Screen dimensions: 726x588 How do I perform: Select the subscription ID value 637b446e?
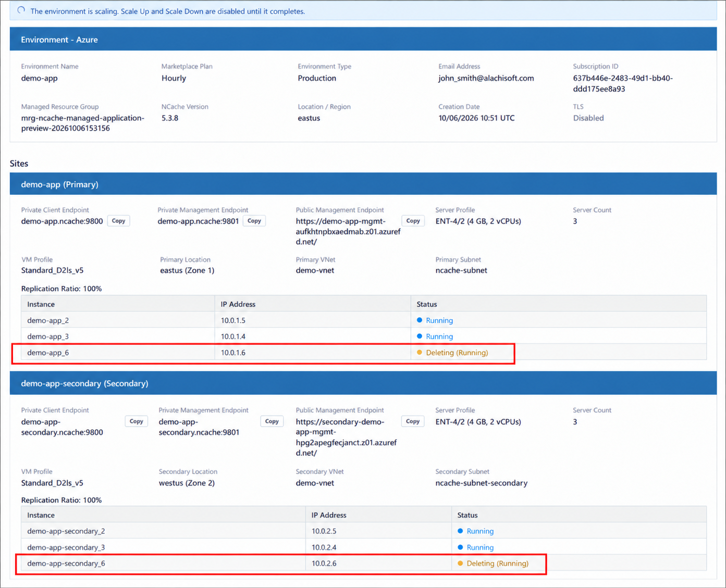point(623,83)
